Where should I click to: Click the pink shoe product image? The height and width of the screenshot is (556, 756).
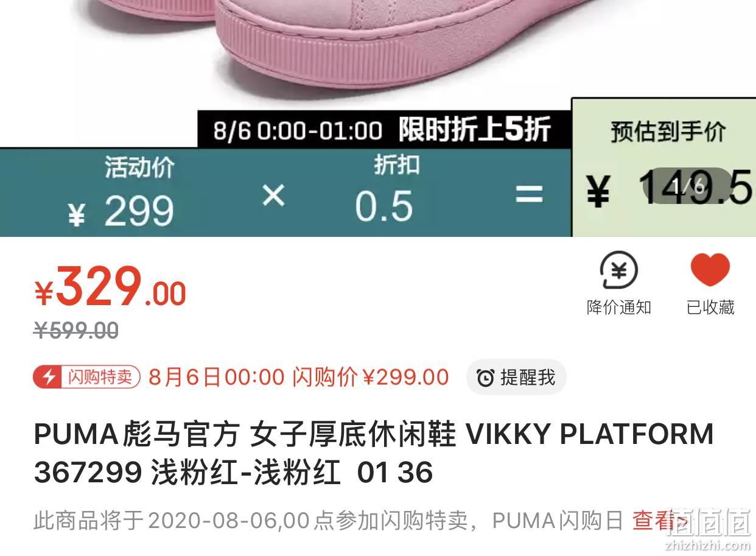coord(378,55)
